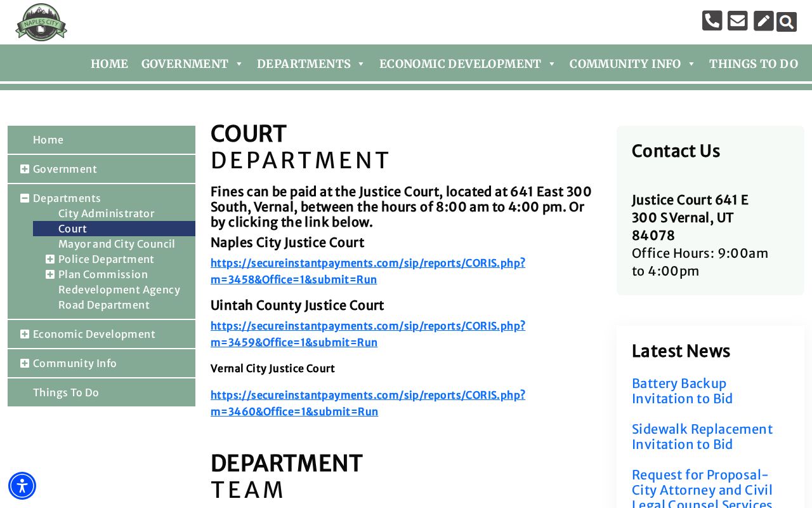Click the 'Vernal City Justice Court' label
812x508 pixels.
click(x=273, y=368)
